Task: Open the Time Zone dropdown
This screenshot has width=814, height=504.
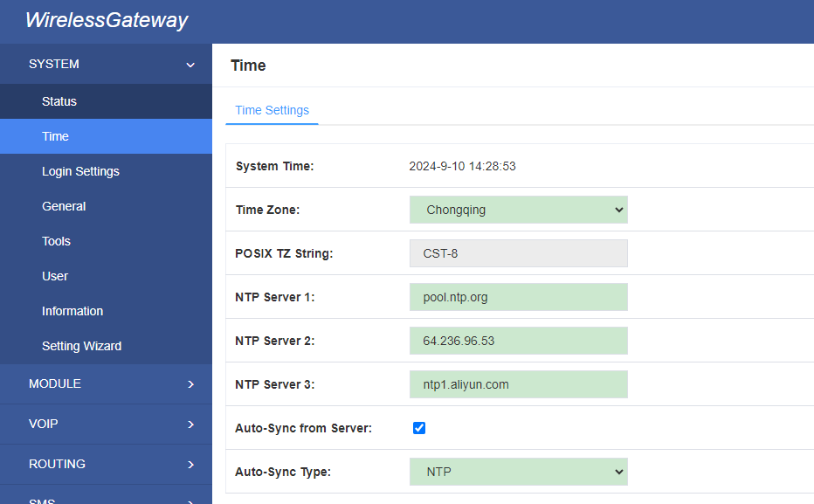Action: pyautogui.click(x=519, y=210)
